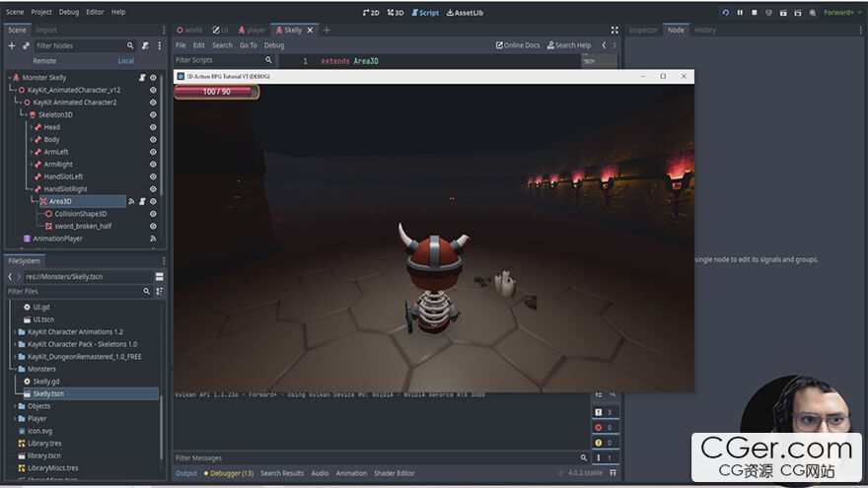Expand the Objects folder in FileSystem
This screenshot has width=868, height=488.
tap(16, 406)
